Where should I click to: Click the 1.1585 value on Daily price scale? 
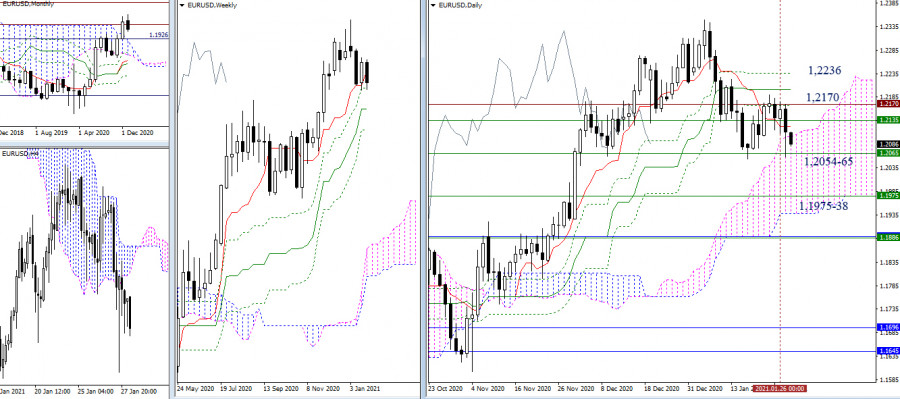[x=889, y=380]
